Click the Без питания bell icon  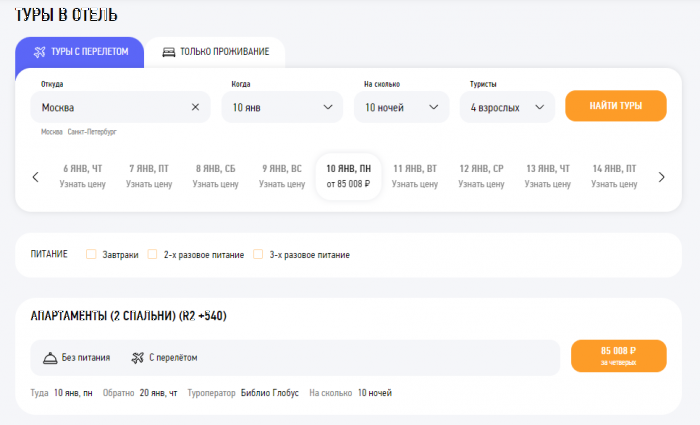click(50, 358)
